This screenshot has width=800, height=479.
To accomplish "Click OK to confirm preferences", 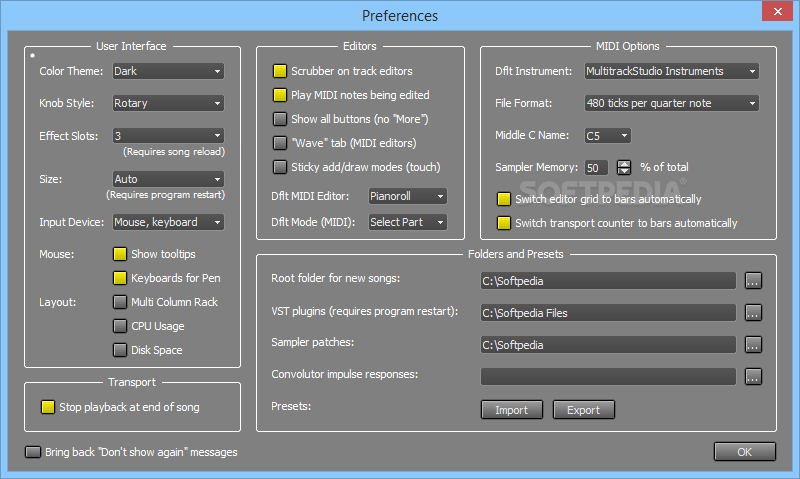I will (x=744, y=452).
